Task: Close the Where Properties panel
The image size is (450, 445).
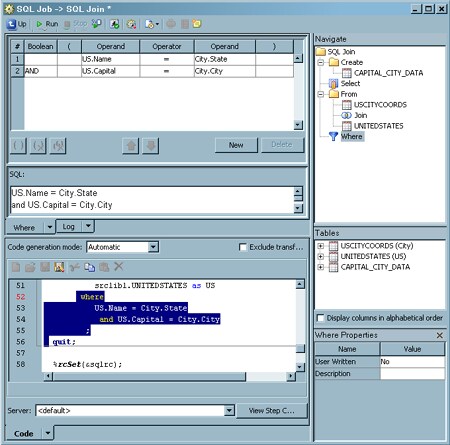Action: 440,335
